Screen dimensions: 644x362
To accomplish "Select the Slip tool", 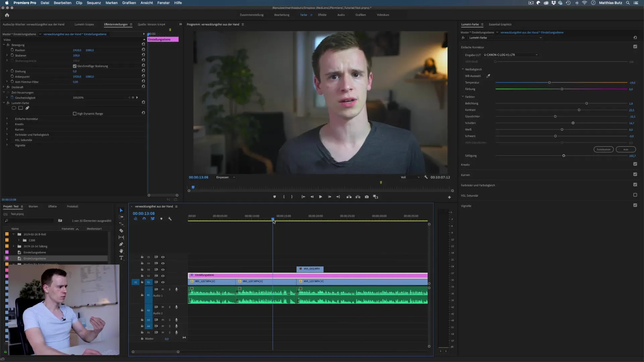I will click(121, 237).
